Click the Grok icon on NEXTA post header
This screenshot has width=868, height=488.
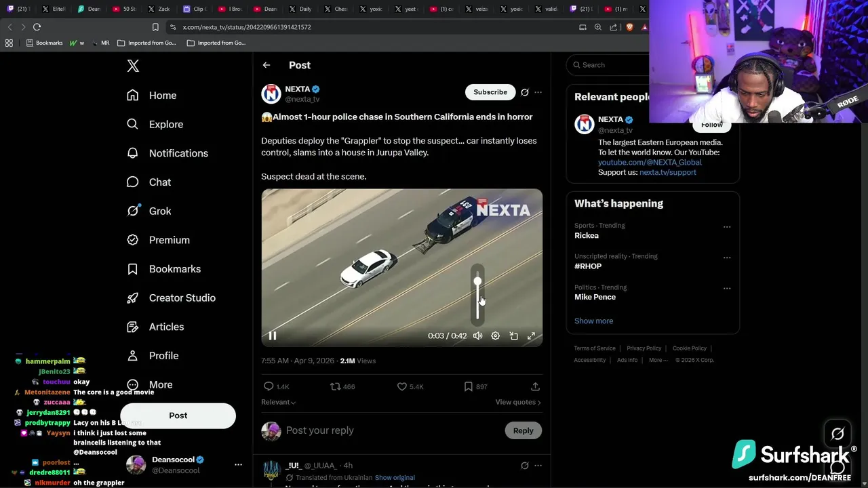524,92
